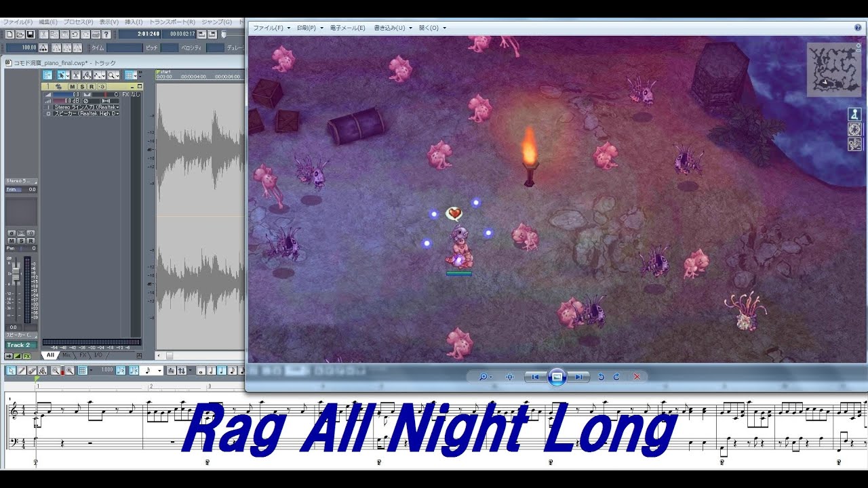Screen dimensions: 868x488
Task: Toggle Record R in the channel strip
Action: (x=31, y=241)
